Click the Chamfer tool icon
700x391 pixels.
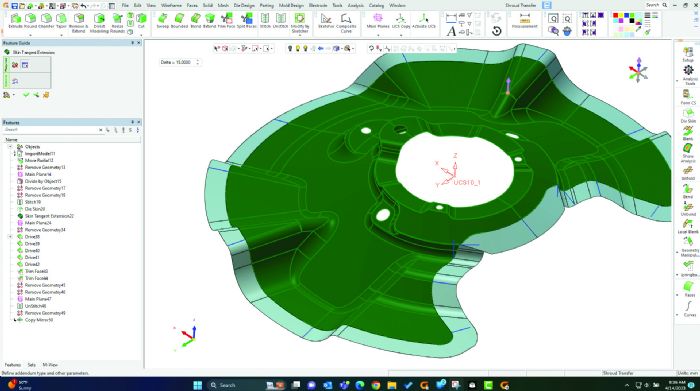click(x=46, y=21)
